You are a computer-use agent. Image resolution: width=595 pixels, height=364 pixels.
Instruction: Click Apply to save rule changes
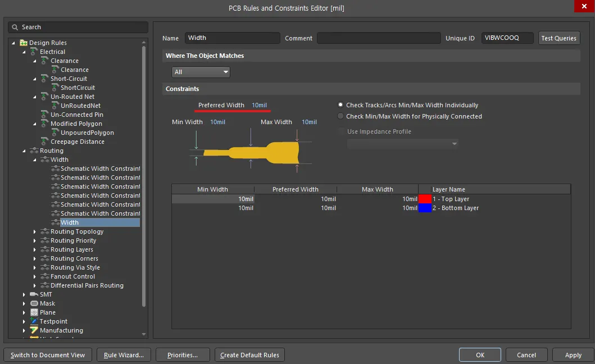click(x=573, y=355)
